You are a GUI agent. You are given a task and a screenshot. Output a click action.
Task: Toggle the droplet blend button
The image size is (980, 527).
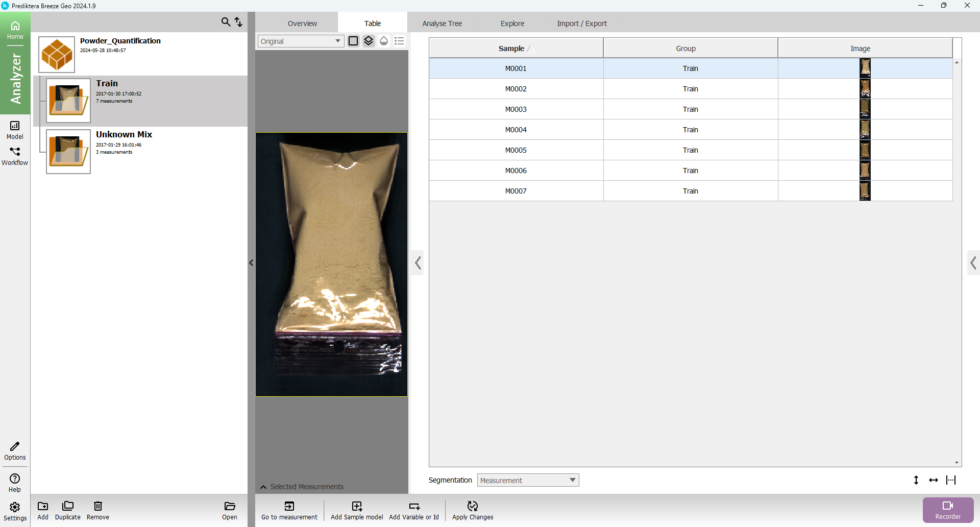[x=384, y=41]
